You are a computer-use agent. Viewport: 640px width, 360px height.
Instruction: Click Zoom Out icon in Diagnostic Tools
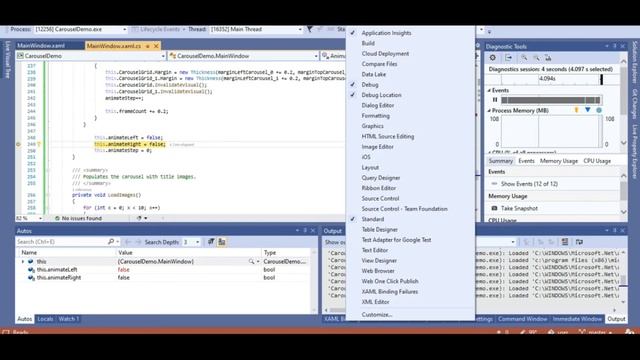coord(536,58)
